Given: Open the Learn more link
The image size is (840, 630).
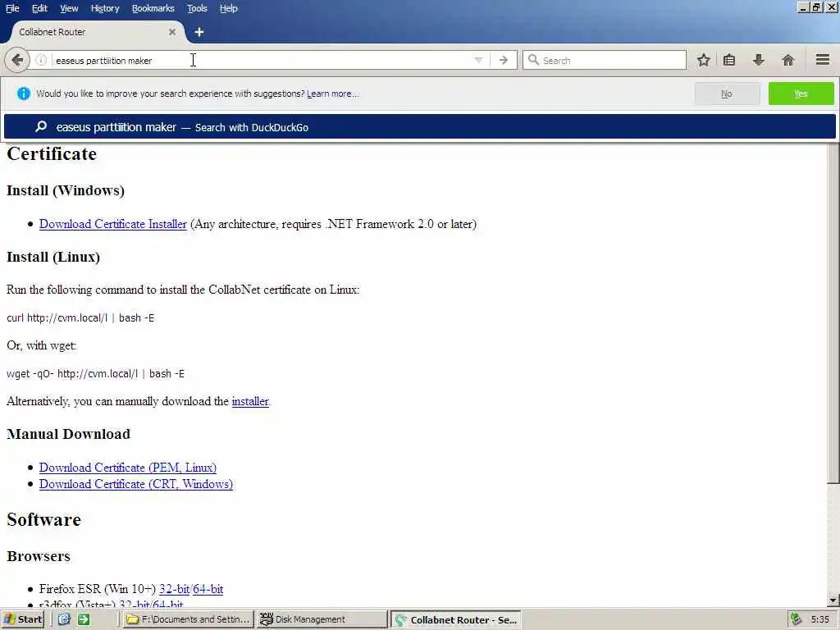Looking at the screenshot, I should click(x=333, y=94).
